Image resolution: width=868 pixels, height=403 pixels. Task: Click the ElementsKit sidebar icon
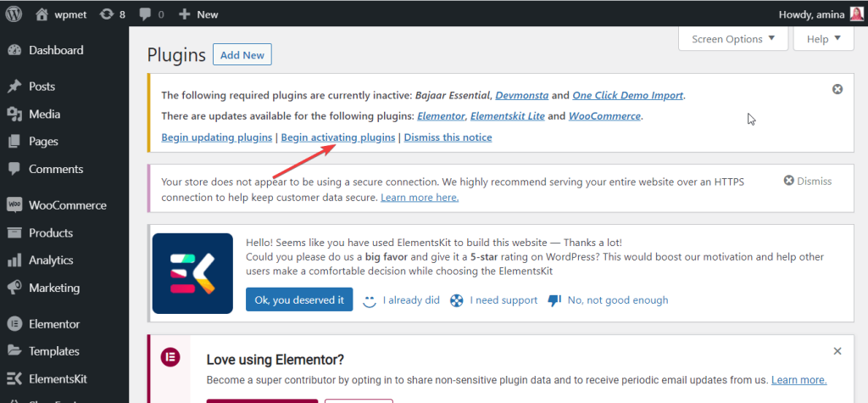tap(14, 379)
